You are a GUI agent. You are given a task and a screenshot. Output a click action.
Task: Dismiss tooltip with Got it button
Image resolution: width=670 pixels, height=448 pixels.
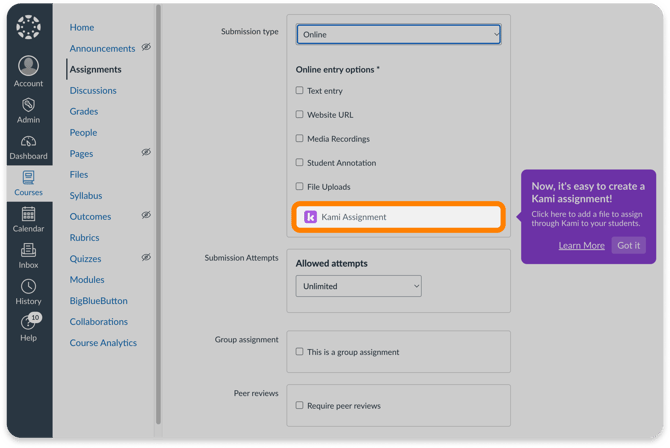click(x=628, y=245)
